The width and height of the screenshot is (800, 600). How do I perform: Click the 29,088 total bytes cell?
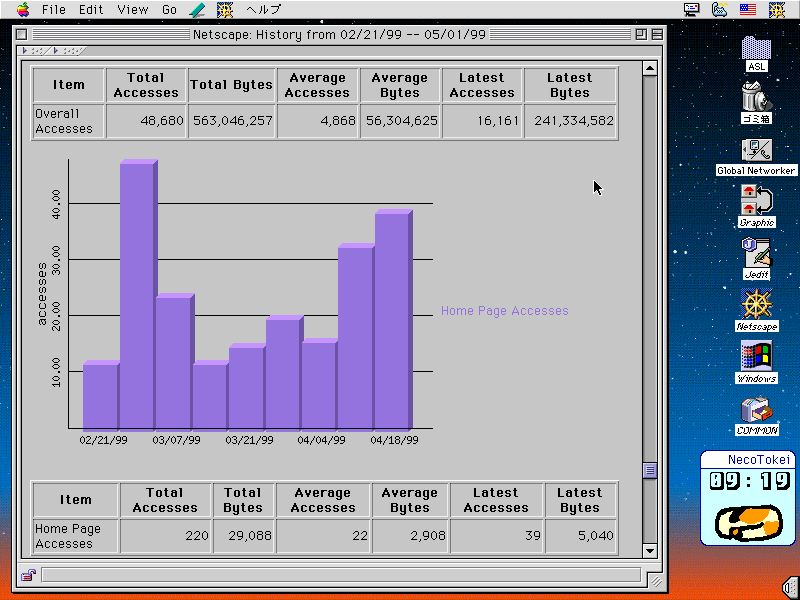tap(243, 536)
